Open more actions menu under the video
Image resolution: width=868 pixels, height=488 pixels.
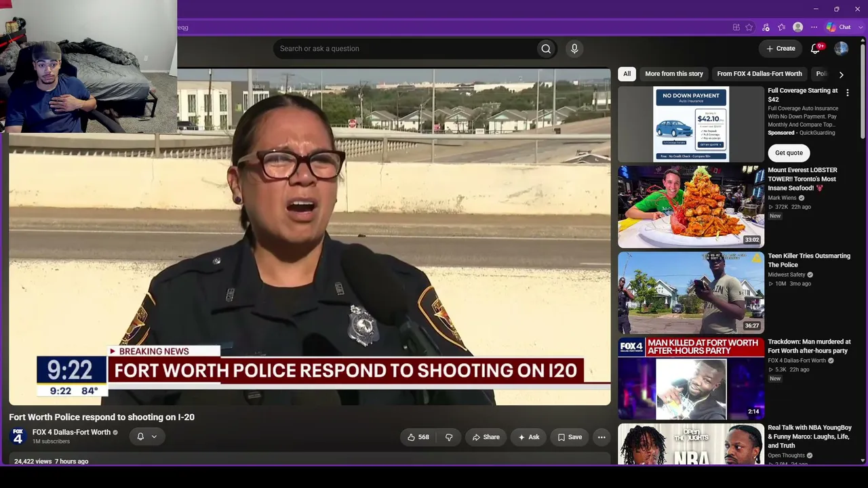(601, 437)
